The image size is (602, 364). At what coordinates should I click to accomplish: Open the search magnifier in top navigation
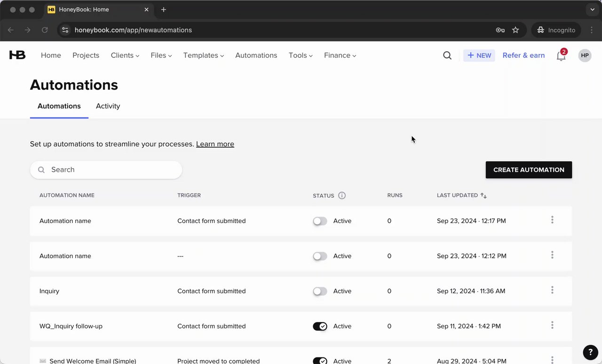click(x=447, y=55)
